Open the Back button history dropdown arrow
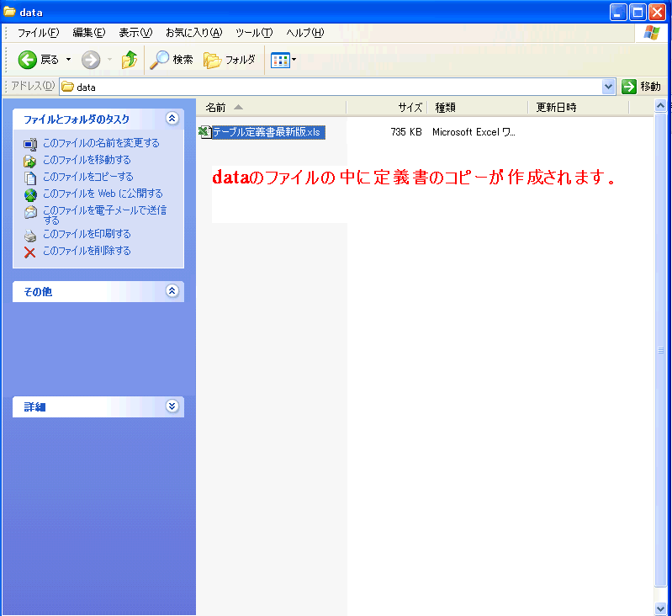 pos(69,60)
